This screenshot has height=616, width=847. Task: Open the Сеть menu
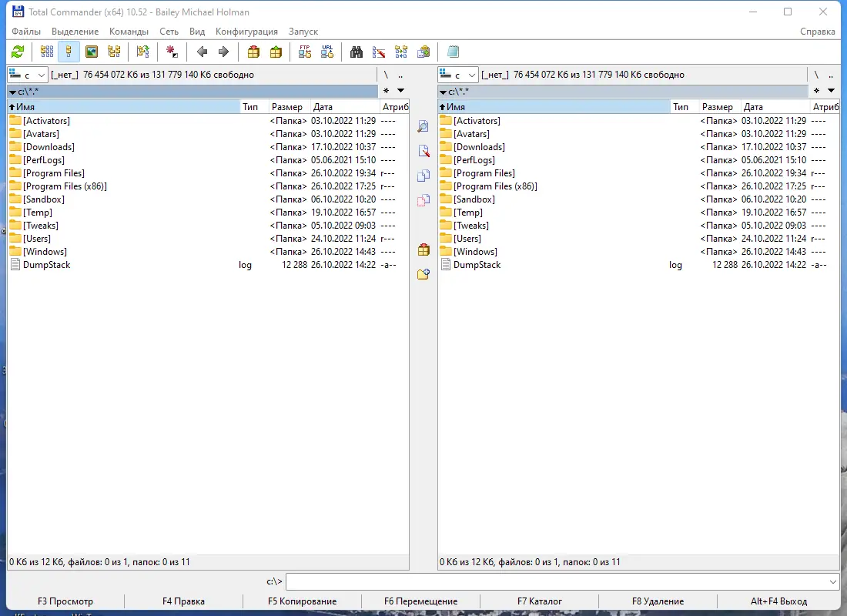pos(169,32)
